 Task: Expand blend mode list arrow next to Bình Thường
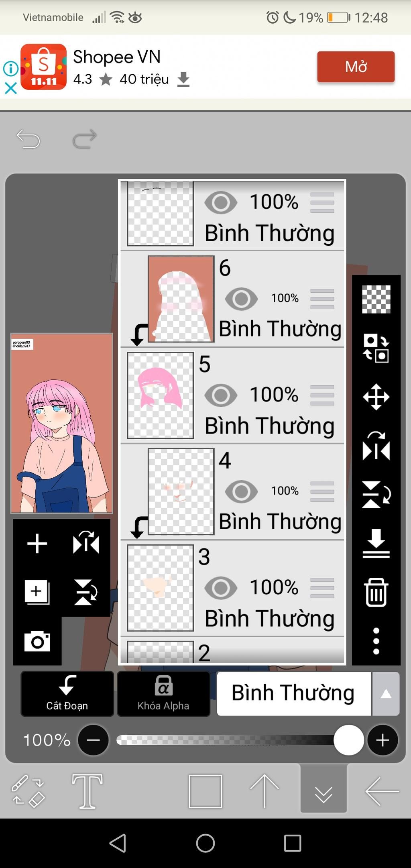click(386, 694)
